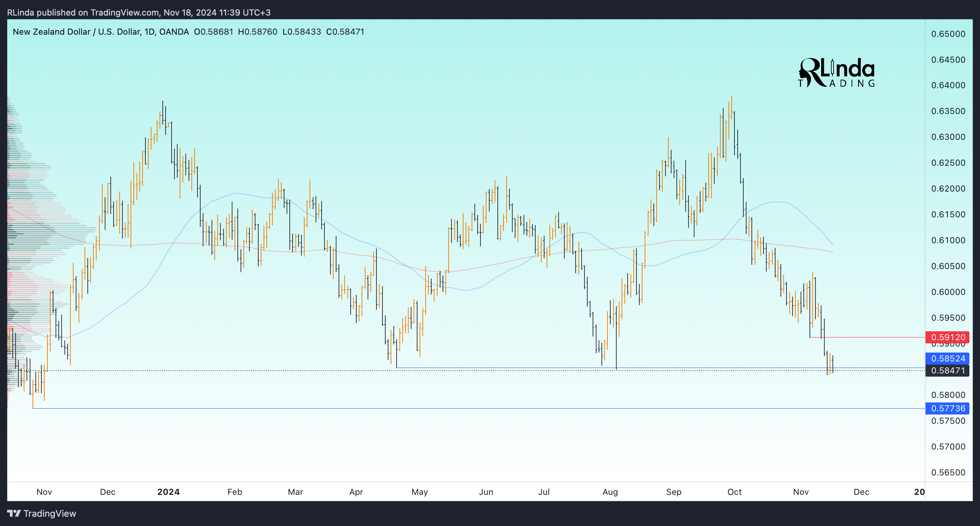Click the Feb label on time axis

point(235,492)
